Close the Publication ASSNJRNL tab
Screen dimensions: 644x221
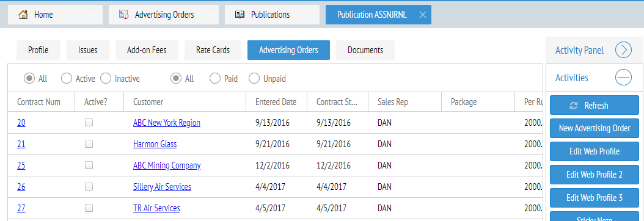pos(423,15)
